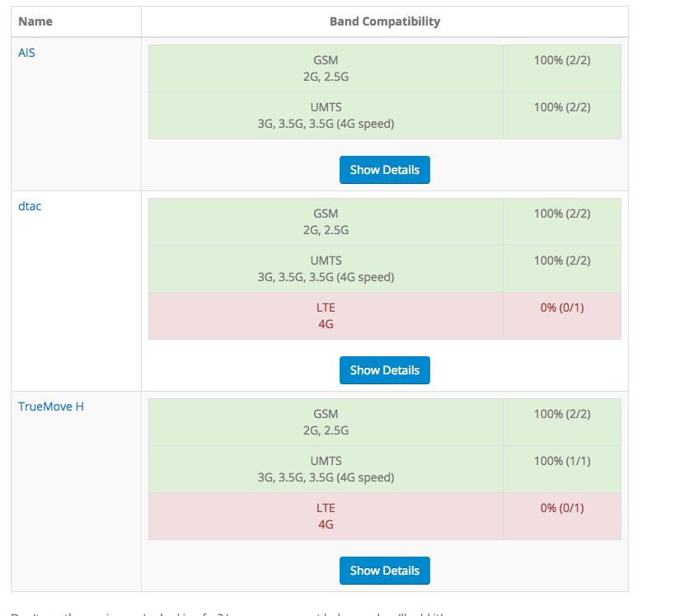Click the Name column header
675x616 pixels.
pos(76,21)
